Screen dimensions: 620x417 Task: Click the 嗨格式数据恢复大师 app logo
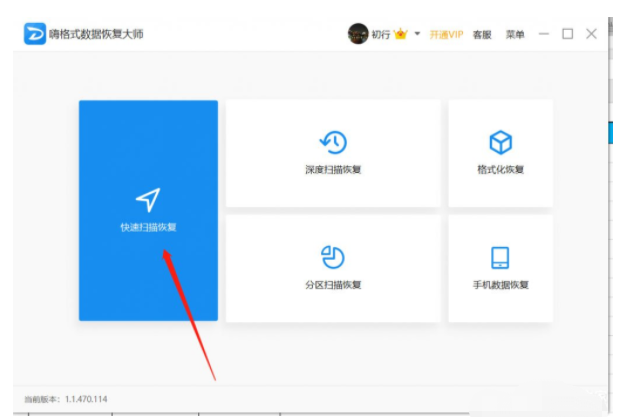point(34,34)
